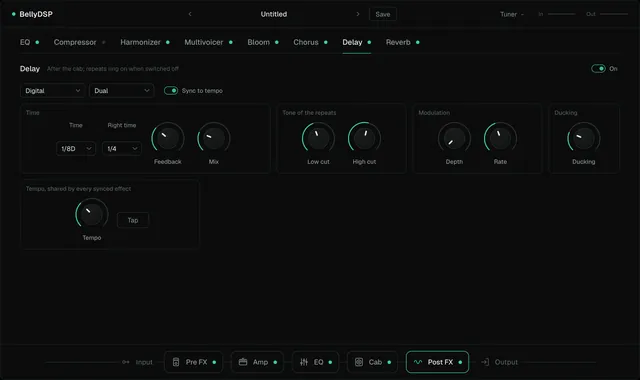Open the EQ stage in signal chain
Screen dimensions: 640x380
pyautogui.click(x=315, y=362)
